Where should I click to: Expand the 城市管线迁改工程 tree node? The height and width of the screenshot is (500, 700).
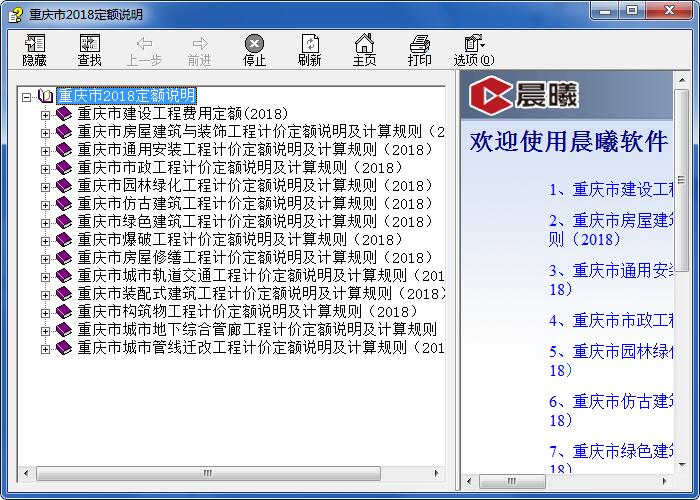(45, 349)
